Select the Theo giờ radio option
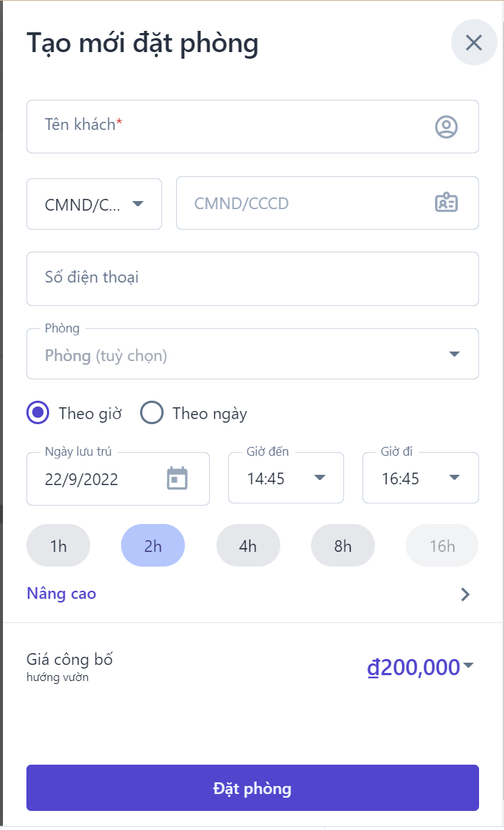This screenshot has height=830, width=504. point(38,413)
